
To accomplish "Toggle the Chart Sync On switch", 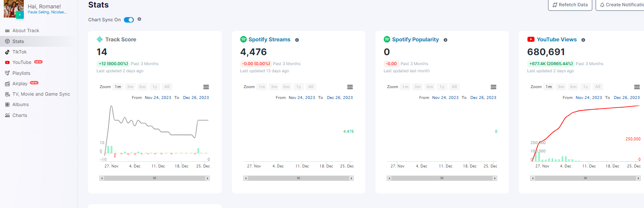I will pyautogui.click(x=129, y=20).
